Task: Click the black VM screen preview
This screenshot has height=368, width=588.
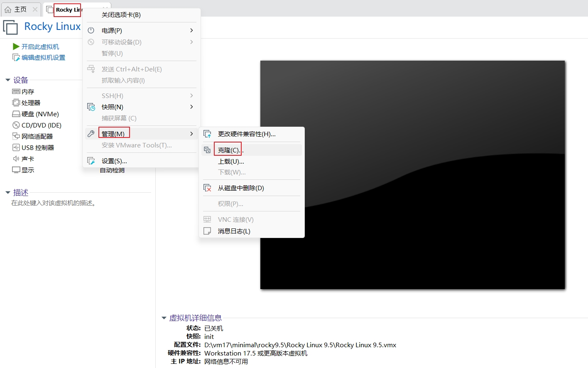Action: tap(412, 175)
